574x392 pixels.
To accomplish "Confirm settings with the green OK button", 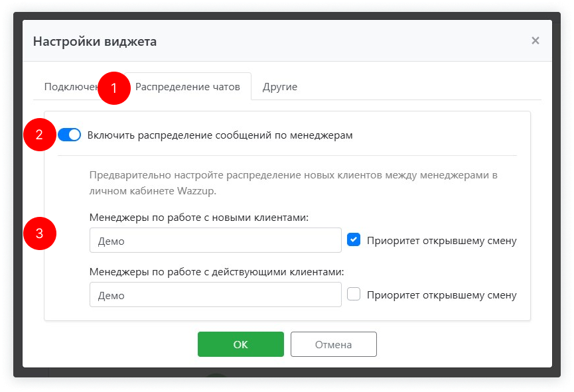I will [240, 344].
